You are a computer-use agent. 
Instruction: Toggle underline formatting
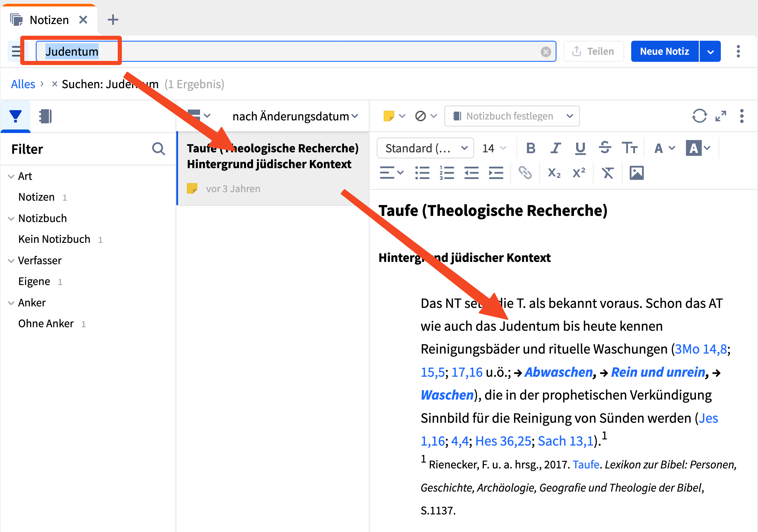coord(580,148)
